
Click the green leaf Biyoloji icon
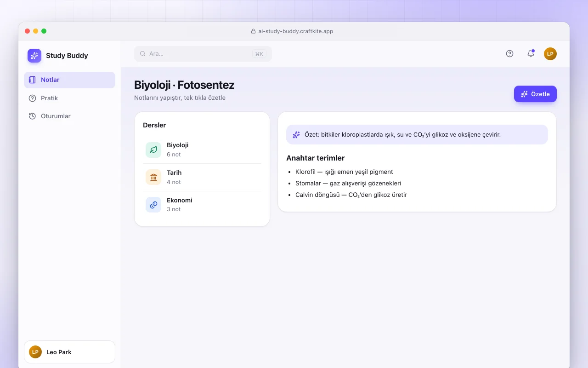[x=153, y=150]
